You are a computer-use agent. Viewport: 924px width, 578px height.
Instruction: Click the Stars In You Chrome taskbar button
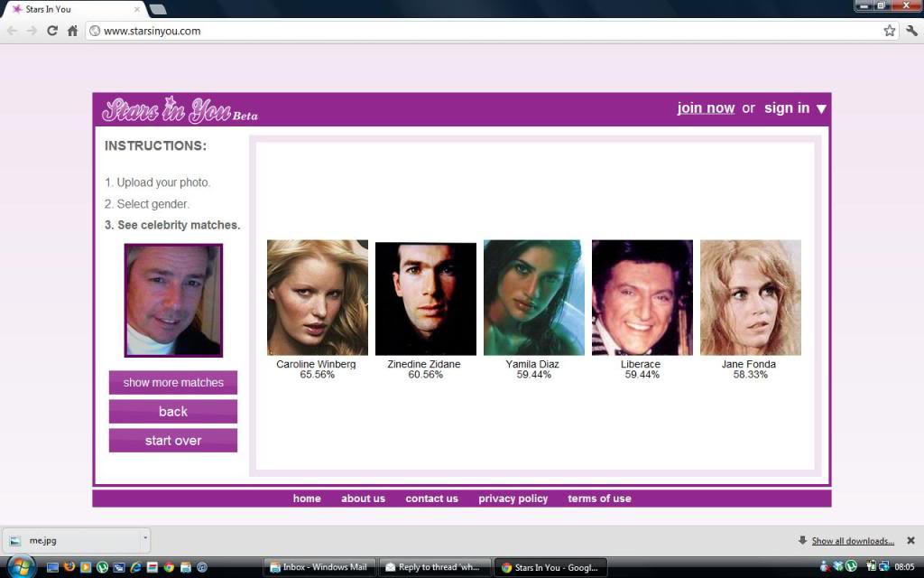[550, 567]
